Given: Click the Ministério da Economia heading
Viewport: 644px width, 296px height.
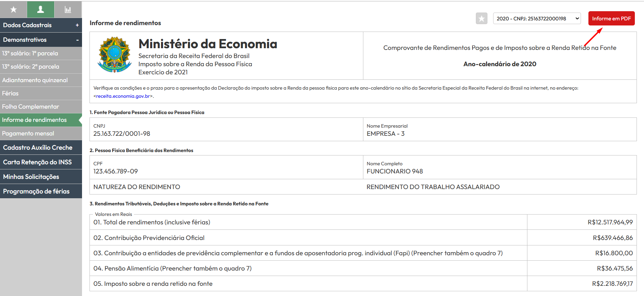Looking at the screenshot, I should click(x=208, y=44).
